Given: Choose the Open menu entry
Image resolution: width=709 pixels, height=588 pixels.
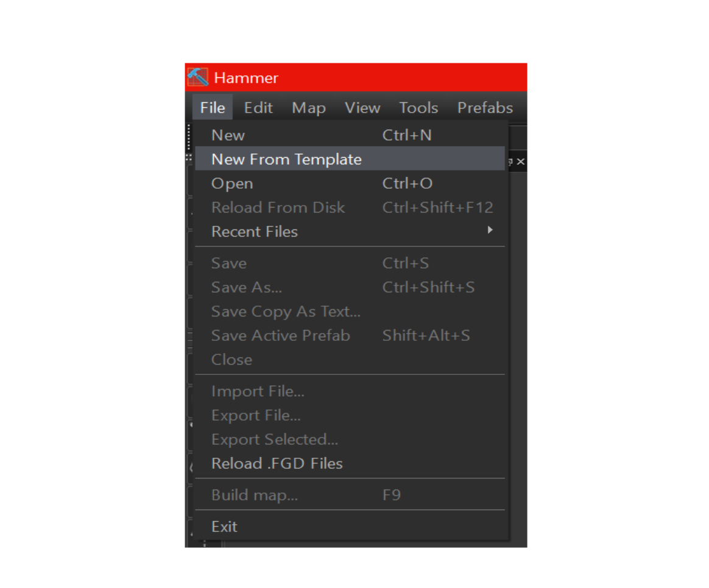Looking at the screenshot, I should click(350, 183).
